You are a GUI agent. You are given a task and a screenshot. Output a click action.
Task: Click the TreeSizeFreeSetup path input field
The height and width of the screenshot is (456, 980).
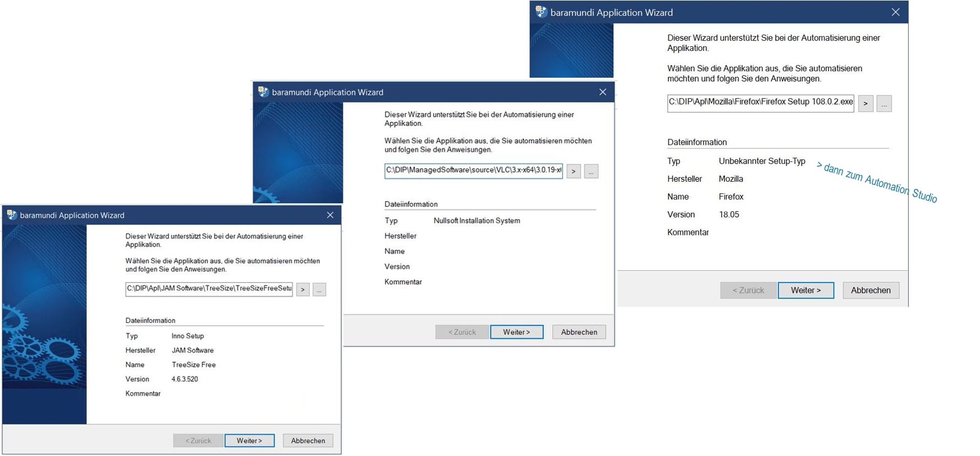pos(209,289)
